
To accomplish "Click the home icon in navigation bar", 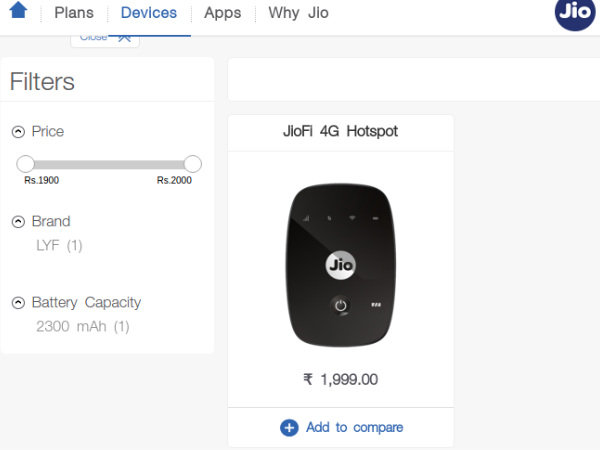I will (x=17, y=12).
